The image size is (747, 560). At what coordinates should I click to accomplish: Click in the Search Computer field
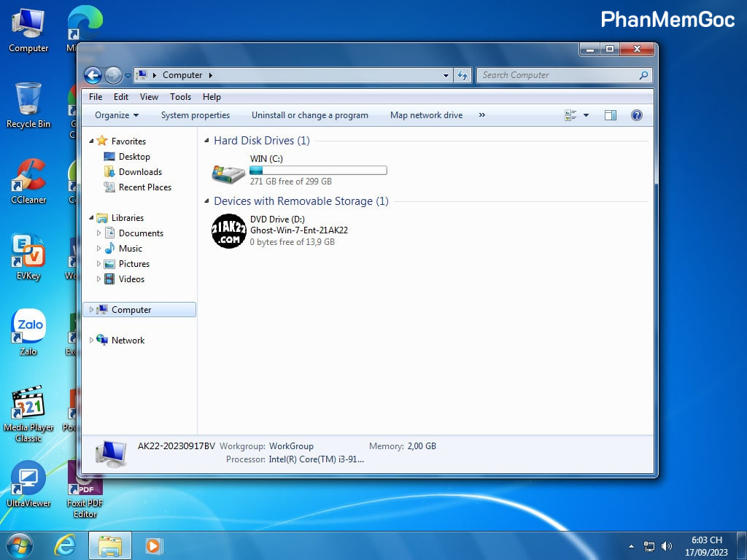click(x=558, y=75)
